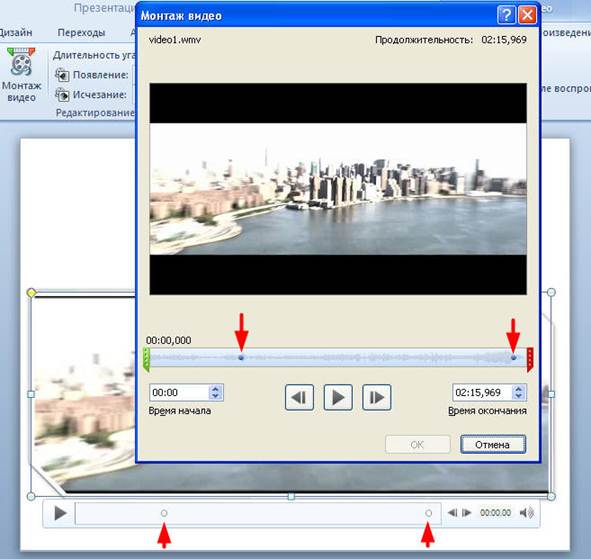Open the Монтаж видео ribbon tool
Viewport: 591px width, 559px height.
[21, 75]
